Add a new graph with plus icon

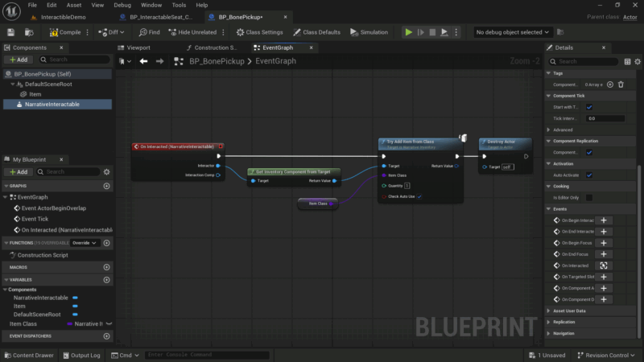click(107, 186)
